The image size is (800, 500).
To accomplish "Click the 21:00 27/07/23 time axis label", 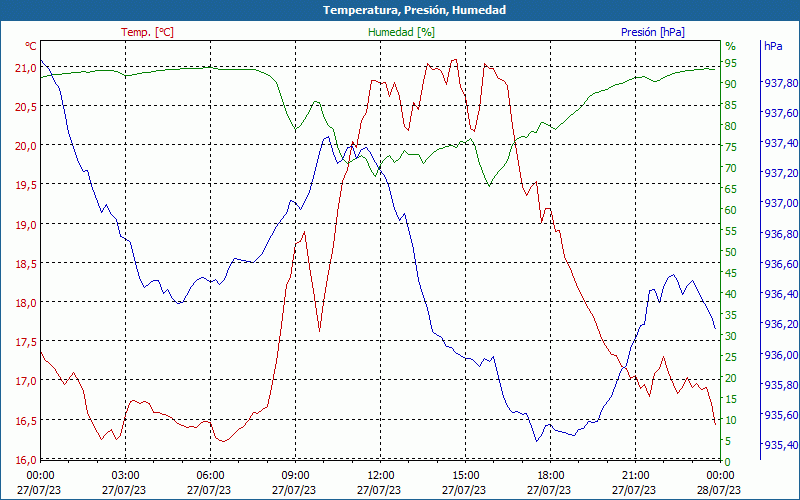I will (x=634, y=483).
